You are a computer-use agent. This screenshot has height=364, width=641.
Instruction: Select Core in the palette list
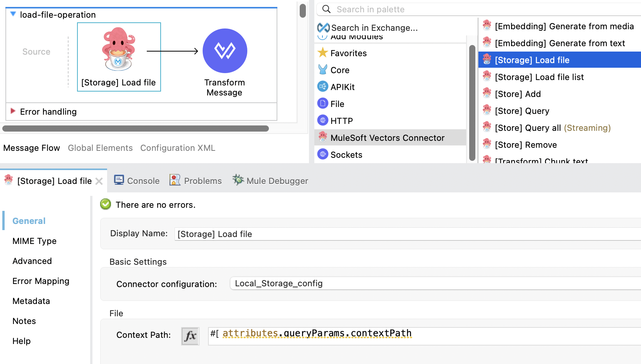(x=390, y=70)
